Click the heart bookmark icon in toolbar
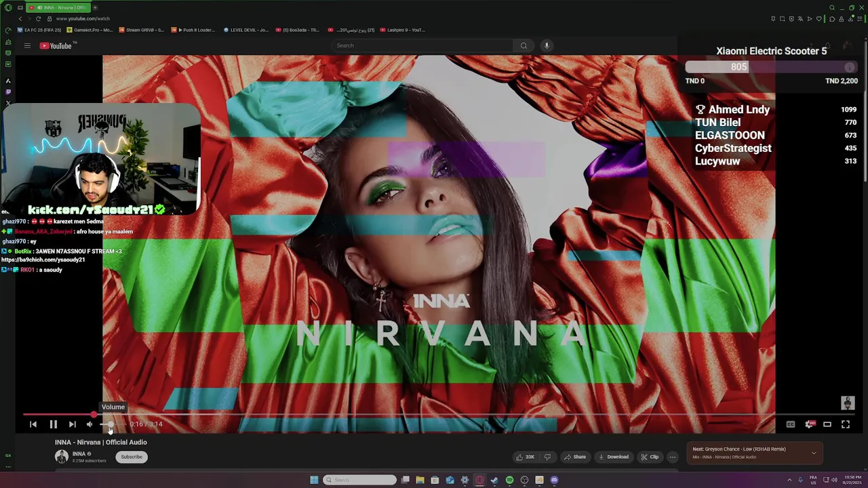Image resolution: width=868 pixels, height=488 pixels. coord(818,19)
